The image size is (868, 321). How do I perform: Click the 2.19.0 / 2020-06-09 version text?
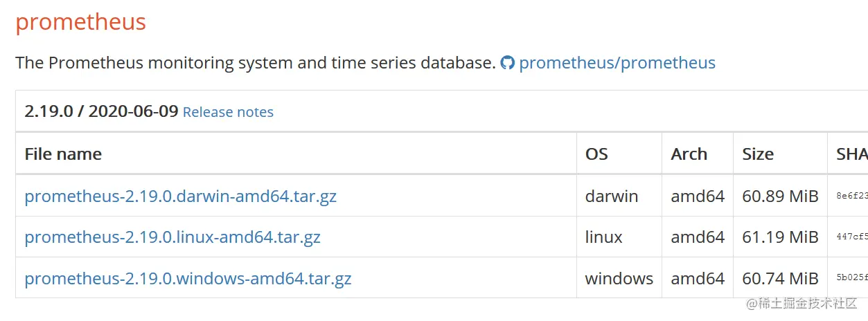click(101, 111)
